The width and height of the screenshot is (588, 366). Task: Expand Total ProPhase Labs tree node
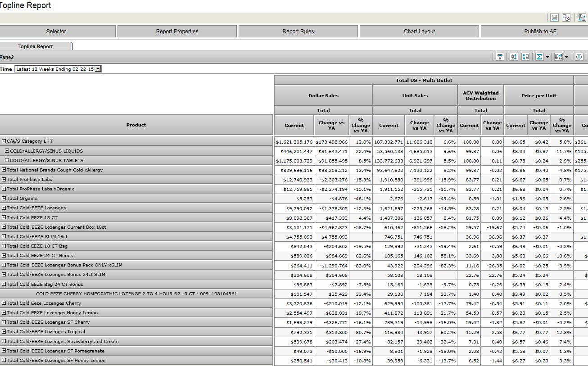click(x=4, y=179)
